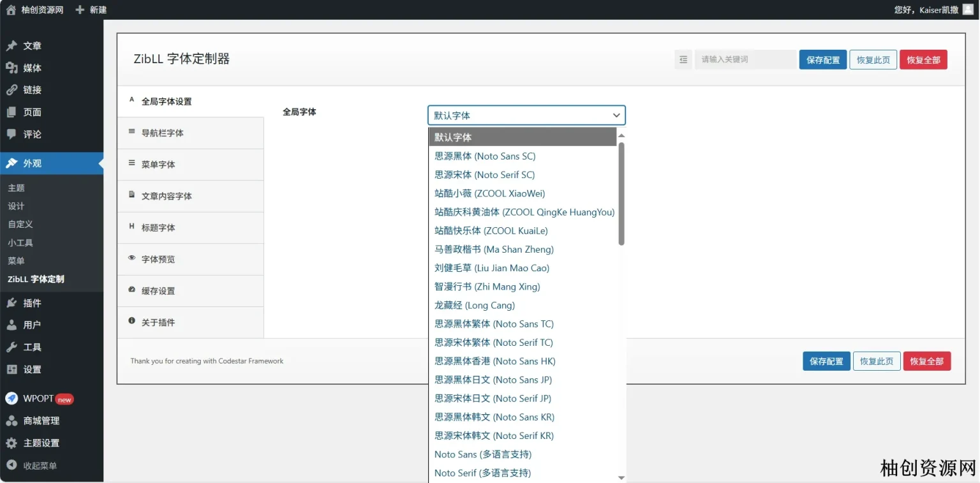This screenshot has width=980, height=483.
Task: Click the WPOPT rocket icon
Action: pyautogui.click(x=11, y=398)
